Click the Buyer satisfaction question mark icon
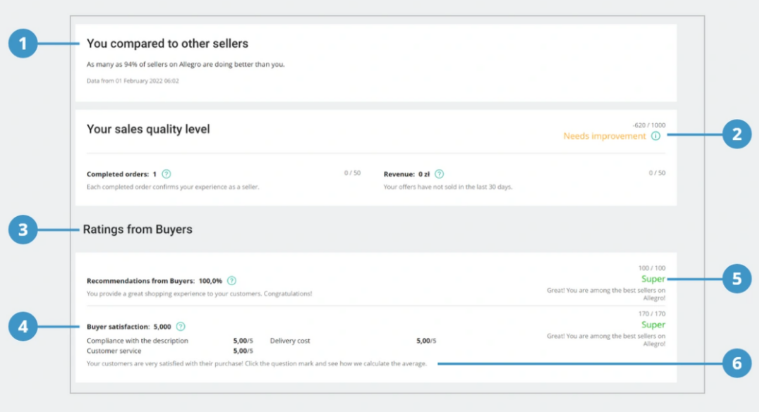The image size is (759, 412). (x=181, y=326)
